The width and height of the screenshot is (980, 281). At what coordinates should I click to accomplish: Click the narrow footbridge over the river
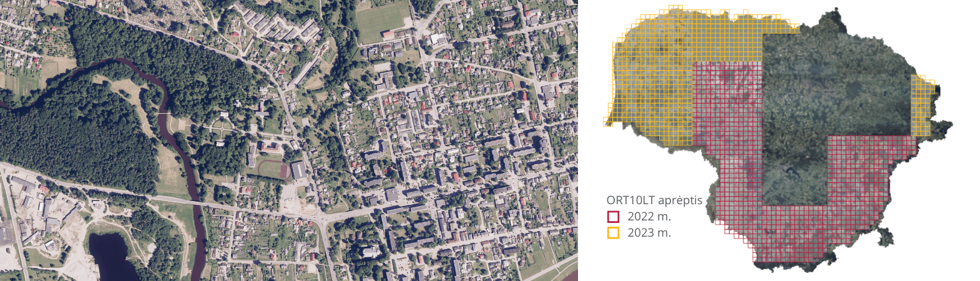coord(164,114)
